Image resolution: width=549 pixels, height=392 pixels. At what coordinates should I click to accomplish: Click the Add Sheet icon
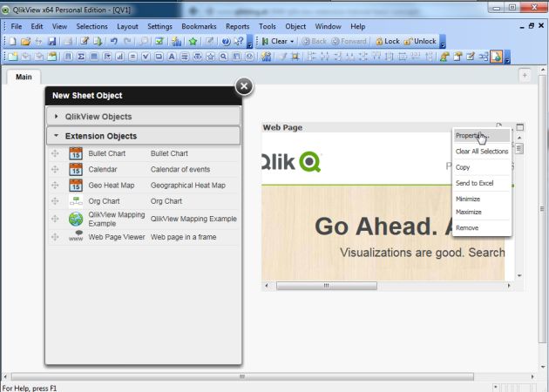pos(12,57)
